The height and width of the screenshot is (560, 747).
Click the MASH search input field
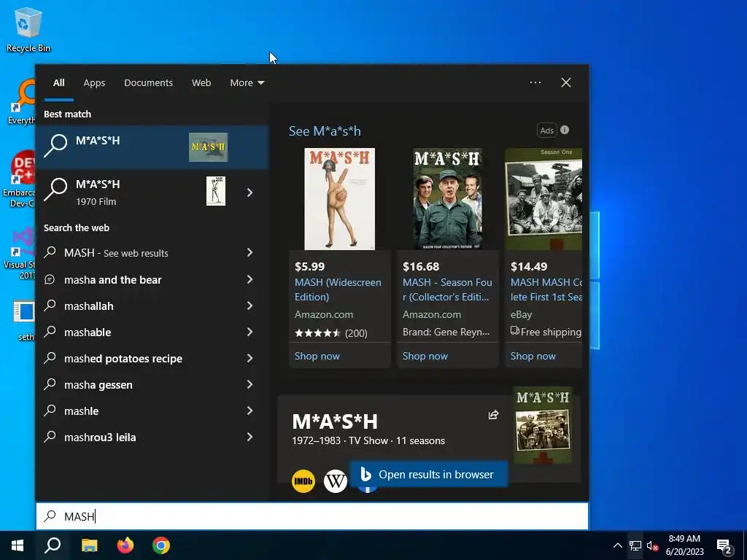tap(312, 516)
